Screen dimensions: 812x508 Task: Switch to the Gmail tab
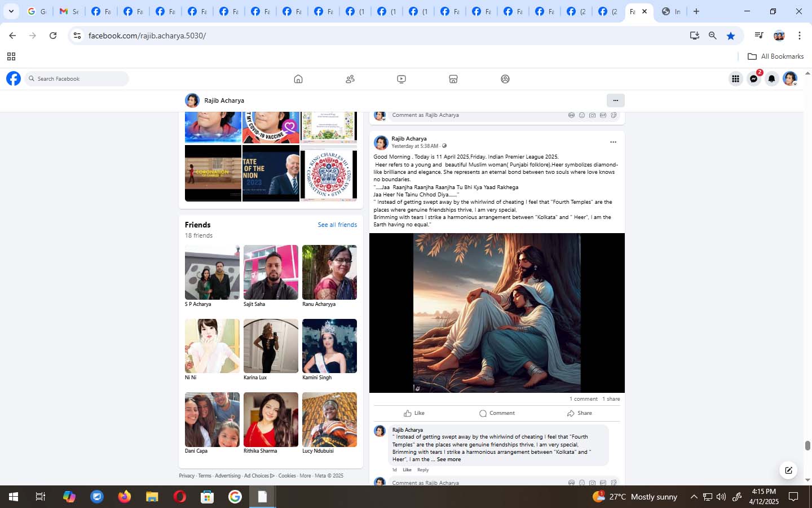click(x=69, y=11)
